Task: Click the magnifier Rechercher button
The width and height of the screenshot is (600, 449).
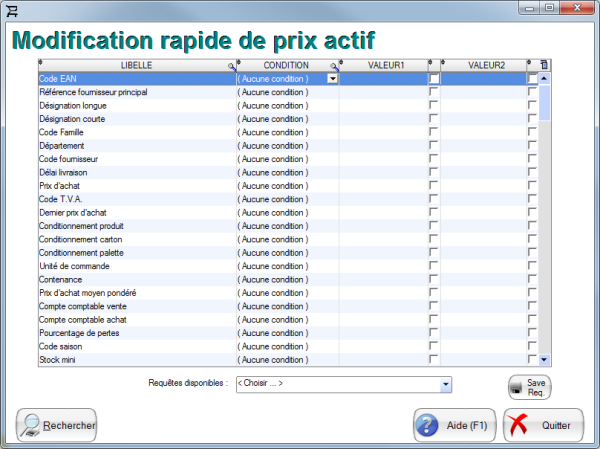Action: click(x=57, y=425)
